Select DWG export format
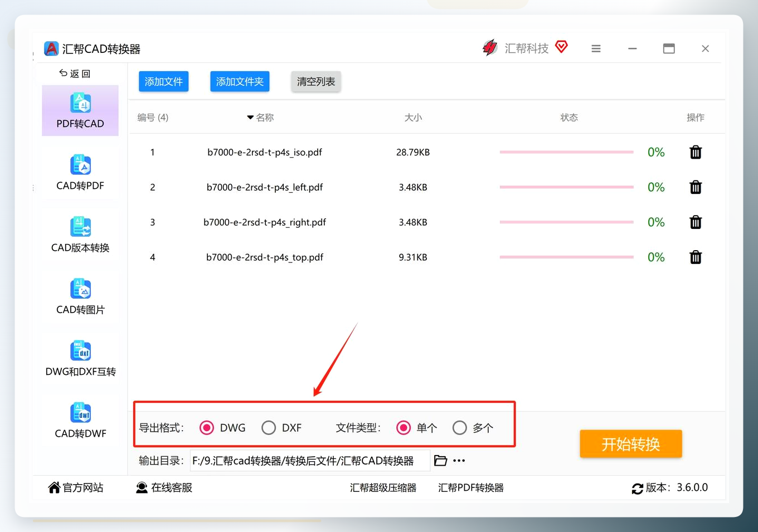The image size is (758, 532). [x=207, y=428]
